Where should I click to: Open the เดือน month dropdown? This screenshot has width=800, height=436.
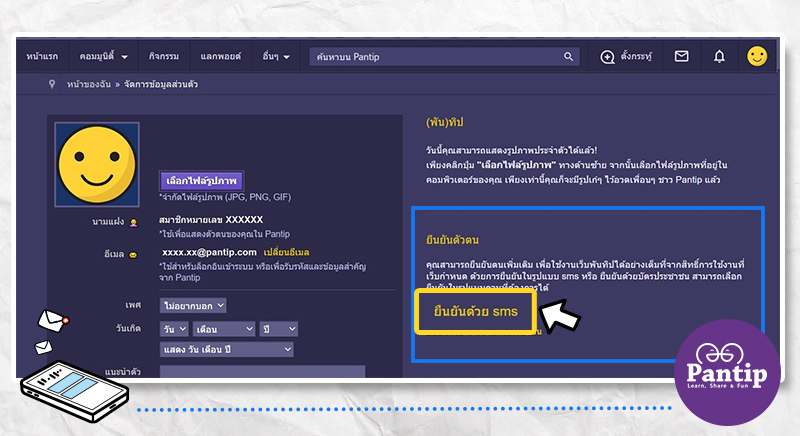coord(223,329)
